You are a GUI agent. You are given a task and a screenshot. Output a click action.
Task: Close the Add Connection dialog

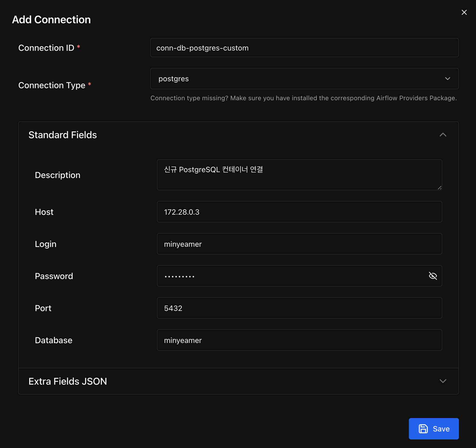464,13
